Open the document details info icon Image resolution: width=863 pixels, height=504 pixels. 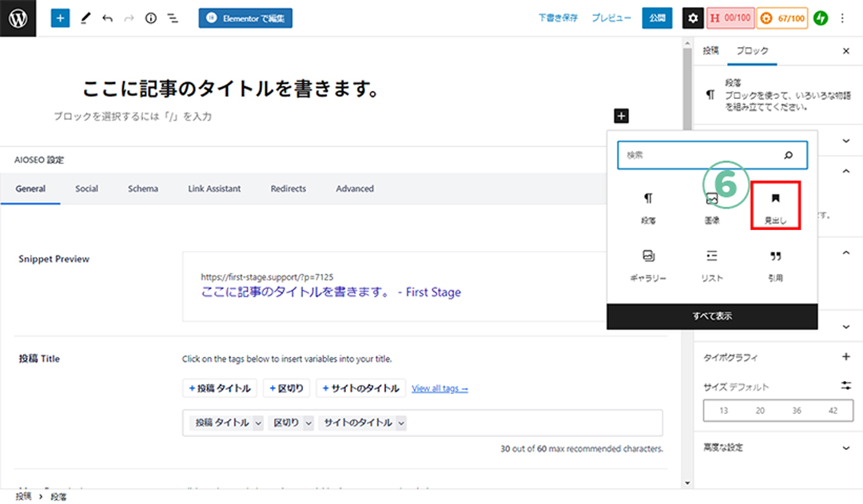pos(150,18)
